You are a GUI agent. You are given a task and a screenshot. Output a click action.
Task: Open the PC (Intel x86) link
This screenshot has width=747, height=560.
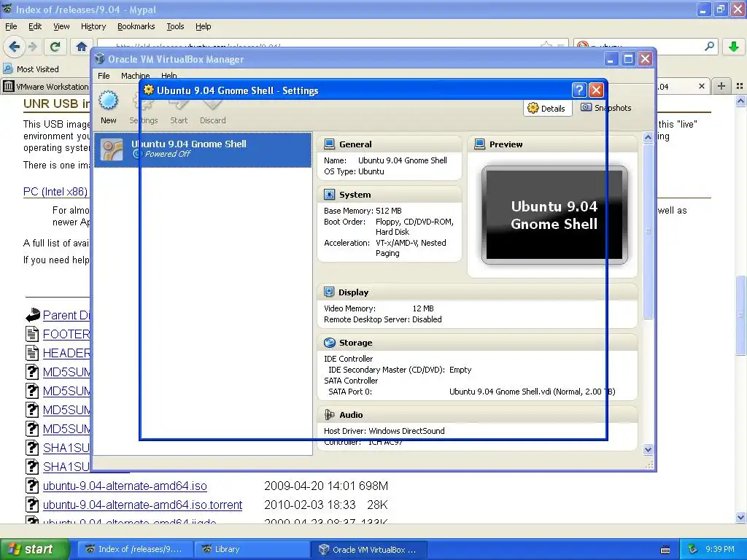click(x=55, y=192)
